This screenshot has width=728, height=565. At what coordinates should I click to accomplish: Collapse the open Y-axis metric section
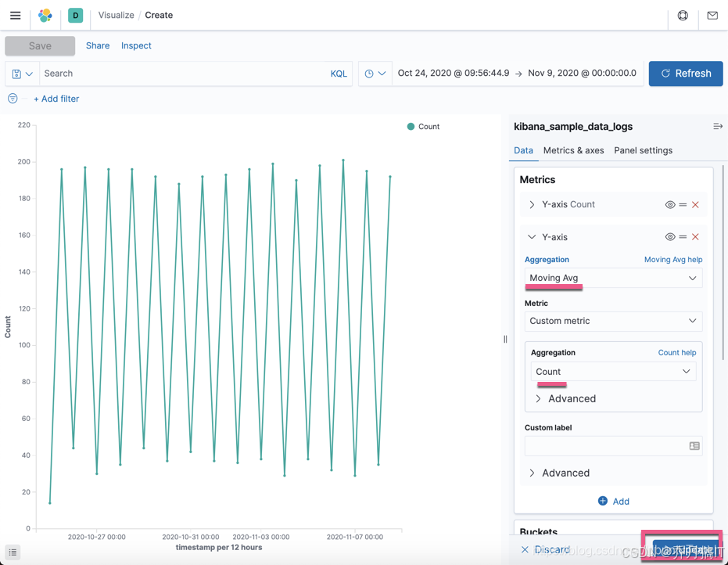pyautogui.click(x=532, y=237)
